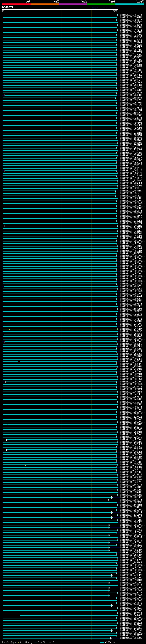Select hit UniRef100_A9NRB1

click(x=131, y=17)
